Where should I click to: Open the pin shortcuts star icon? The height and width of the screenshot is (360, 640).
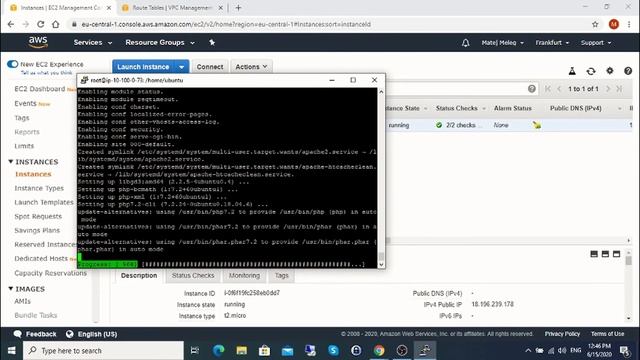point(212,42)
